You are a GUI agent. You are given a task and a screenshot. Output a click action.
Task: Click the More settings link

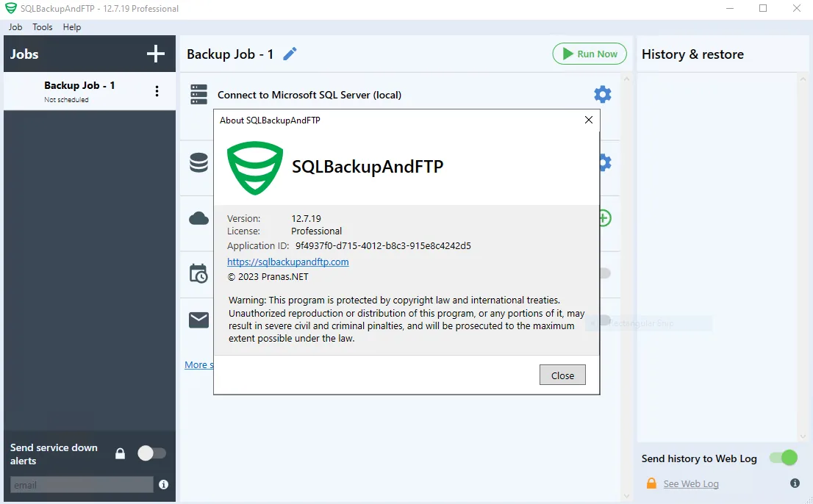click(199, 364)
